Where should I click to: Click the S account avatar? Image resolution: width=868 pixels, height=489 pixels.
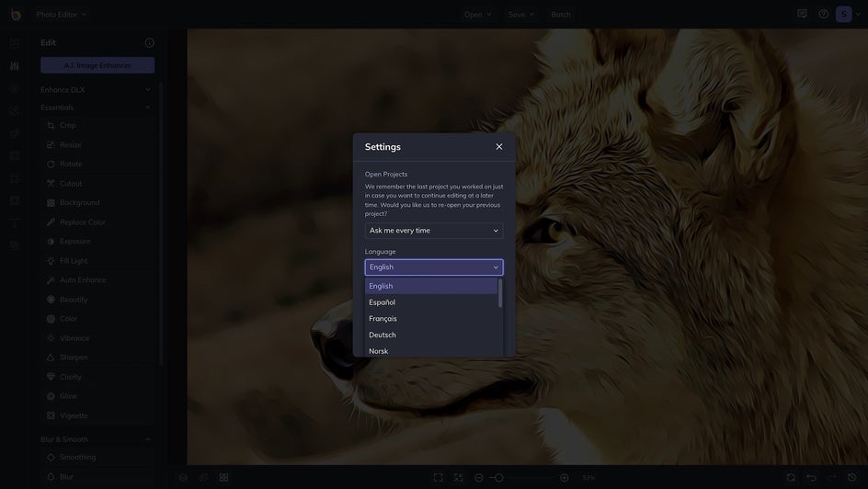(x=844, y=14)
